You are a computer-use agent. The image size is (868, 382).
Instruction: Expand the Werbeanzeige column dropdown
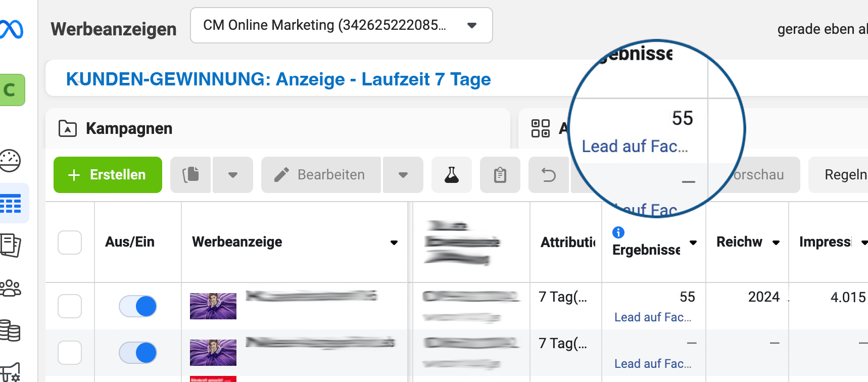(394, 243)
